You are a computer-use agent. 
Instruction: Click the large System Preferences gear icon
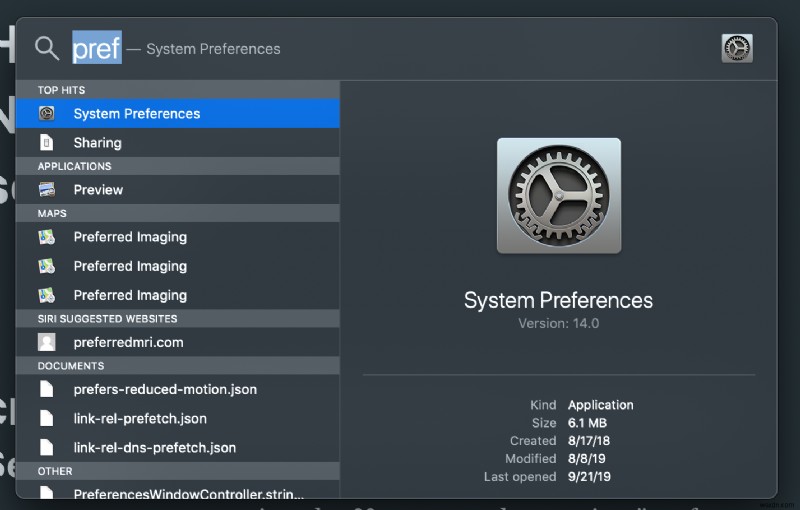(x=558, y=196)
